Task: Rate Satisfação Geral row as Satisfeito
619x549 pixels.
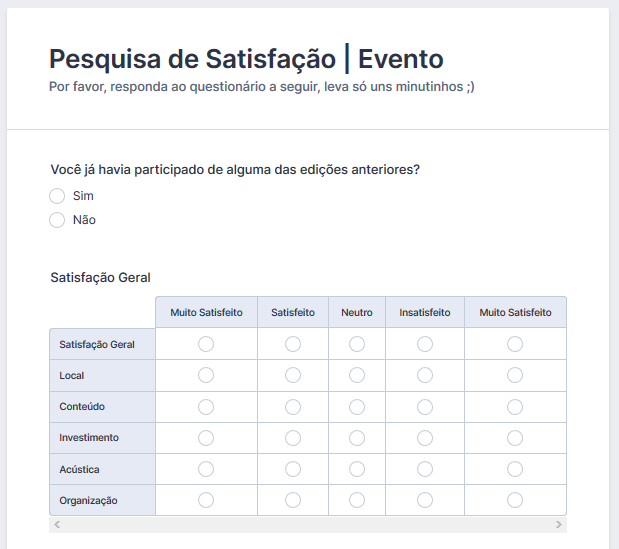Action: tap(293, 344)
